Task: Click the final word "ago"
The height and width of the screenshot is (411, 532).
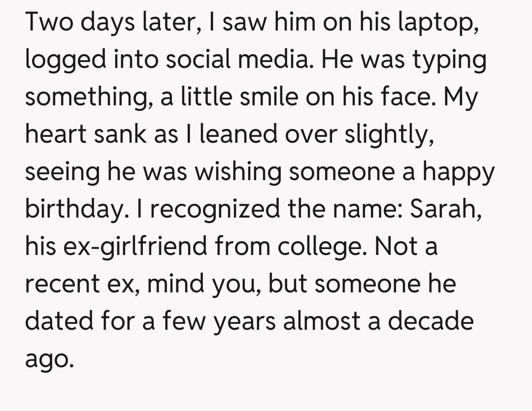Action: pyautogui.click(x=49, y=358)
